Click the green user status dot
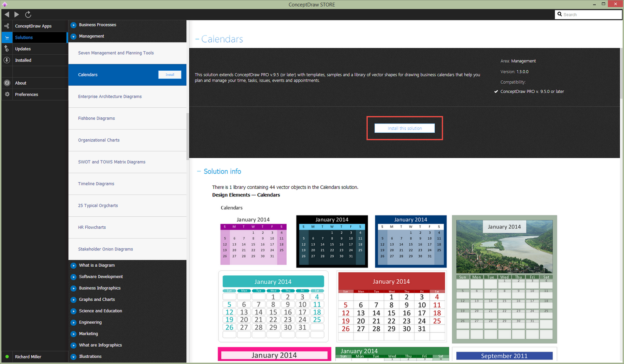 [7, 357]
